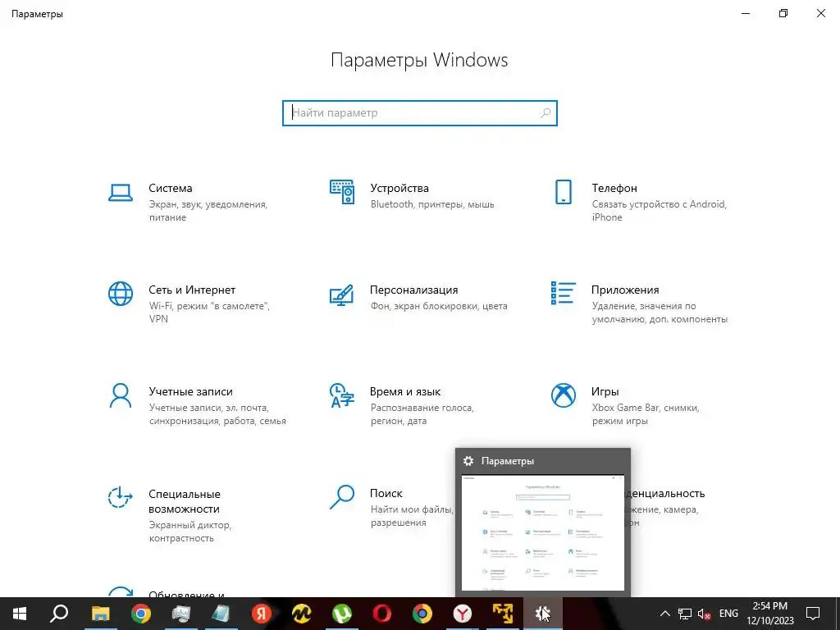Click the yellow-black round taskbar icon

coord(302,614)
